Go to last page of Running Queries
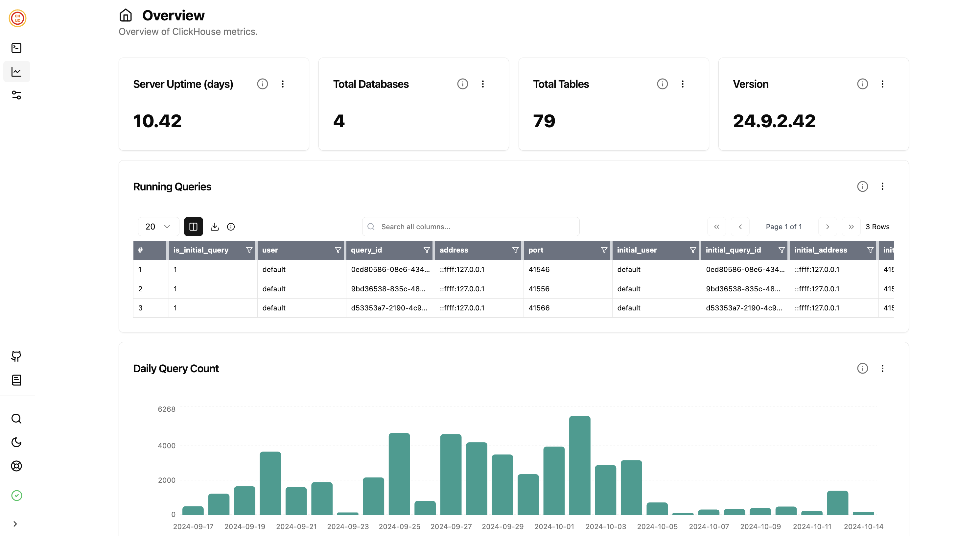 (852, 227)
